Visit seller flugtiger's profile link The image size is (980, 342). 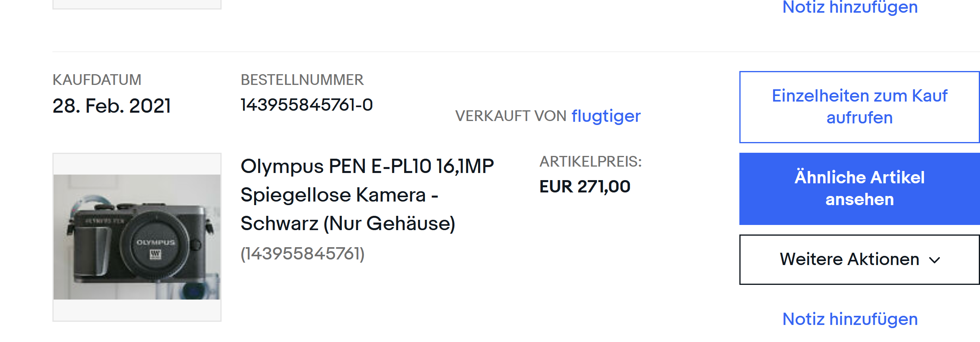(606, 116)
